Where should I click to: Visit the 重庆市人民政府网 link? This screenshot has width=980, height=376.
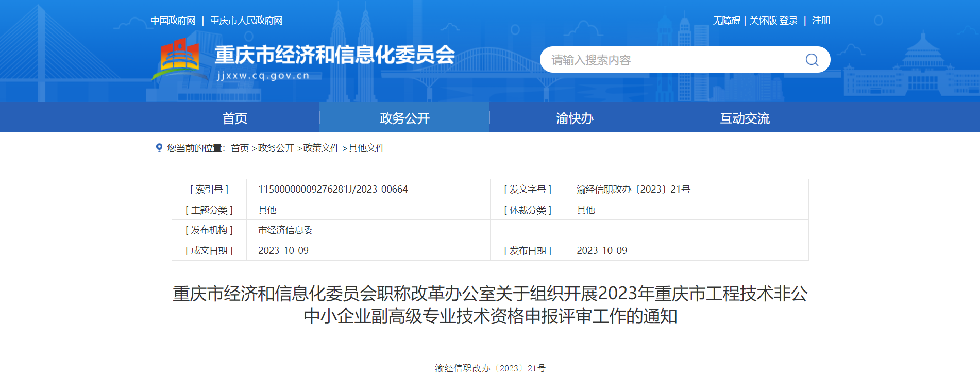coord(246,21)
